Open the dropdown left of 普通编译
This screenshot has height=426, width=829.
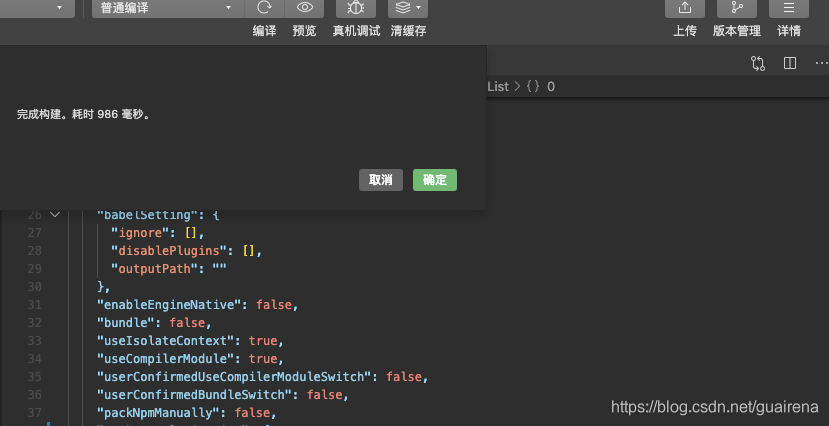(x=37, y=8)
